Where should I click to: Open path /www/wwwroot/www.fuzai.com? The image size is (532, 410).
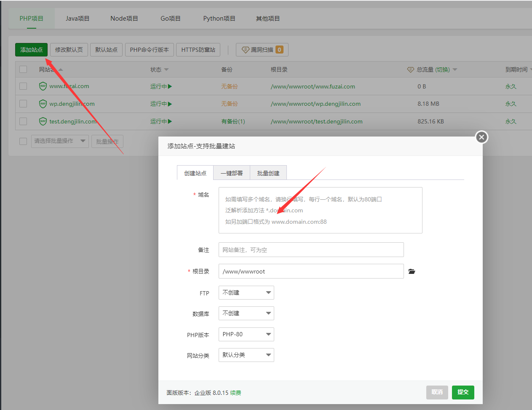313,86
